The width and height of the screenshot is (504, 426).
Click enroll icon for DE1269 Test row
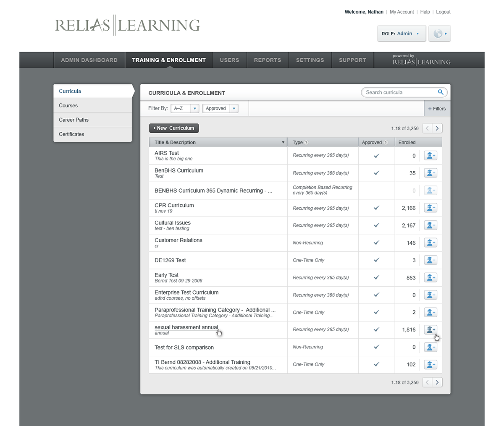click(430, 260)
